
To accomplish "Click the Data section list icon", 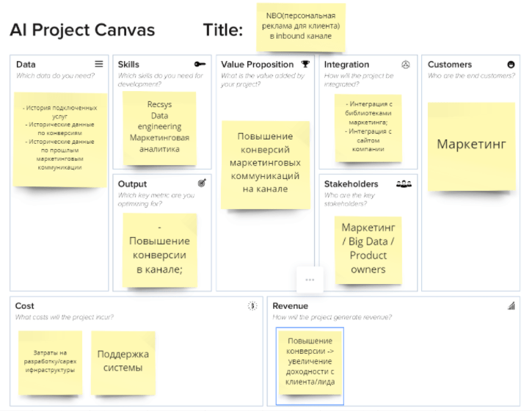I will pyautogui.click(x=99, y=64).
